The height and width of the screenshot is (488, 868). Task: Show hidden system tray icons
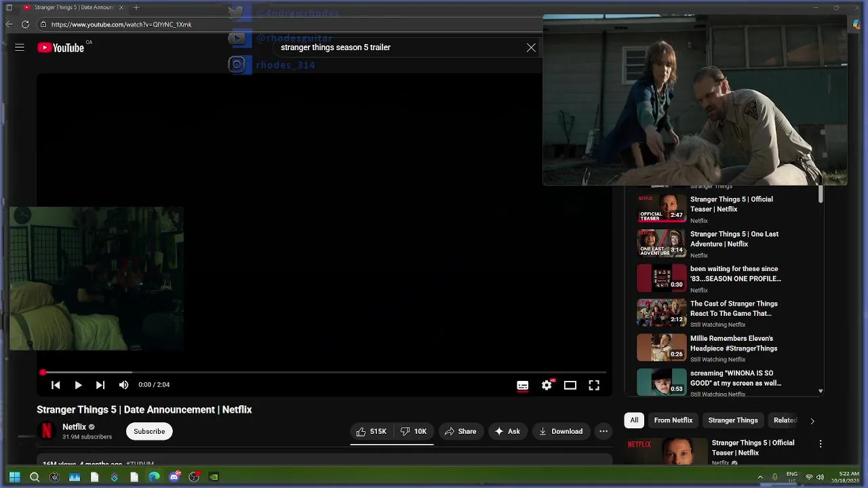(x=760, y=477)
